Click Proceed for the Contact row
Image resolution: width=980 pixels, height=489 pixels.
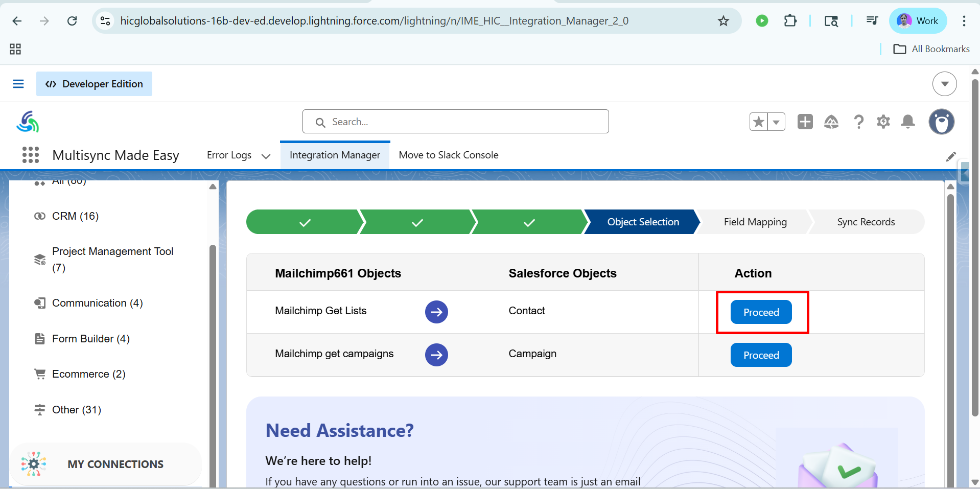761,312
